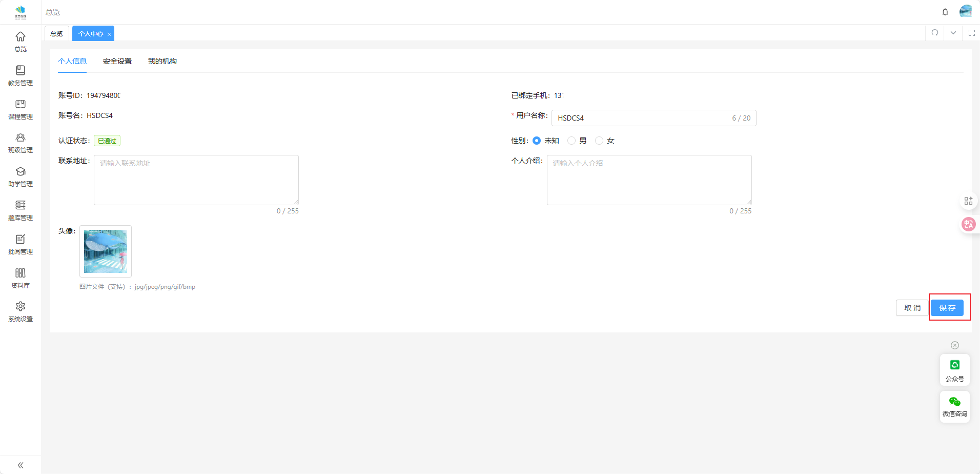
Task: Click the notification bell icon
Action: click(945, 12)
